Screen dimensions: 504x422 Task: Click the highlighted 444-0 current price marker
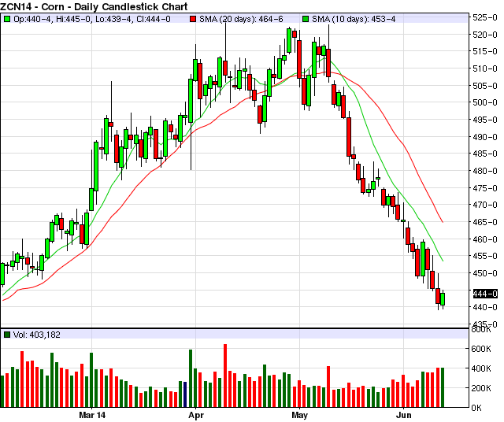pos(485,294)
